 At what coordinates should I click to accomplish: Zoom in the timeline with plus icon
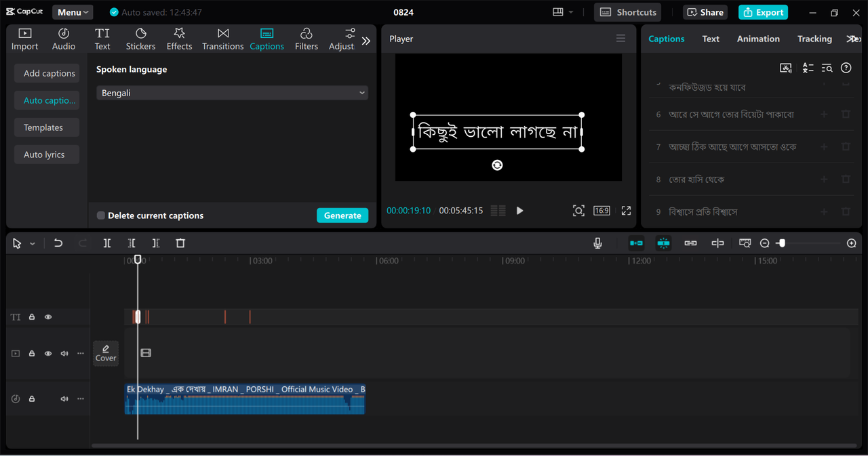click(x=852, y=243)
